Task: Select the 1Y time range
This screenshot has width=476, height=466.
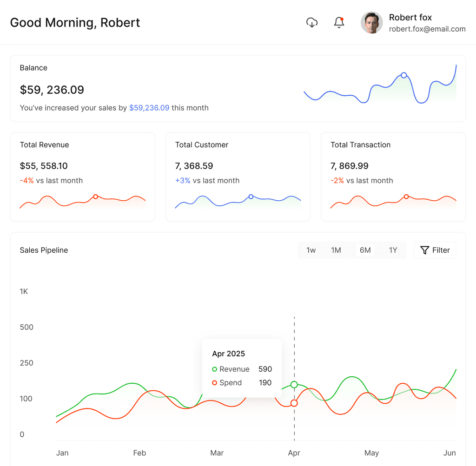Action: (393, 250)
